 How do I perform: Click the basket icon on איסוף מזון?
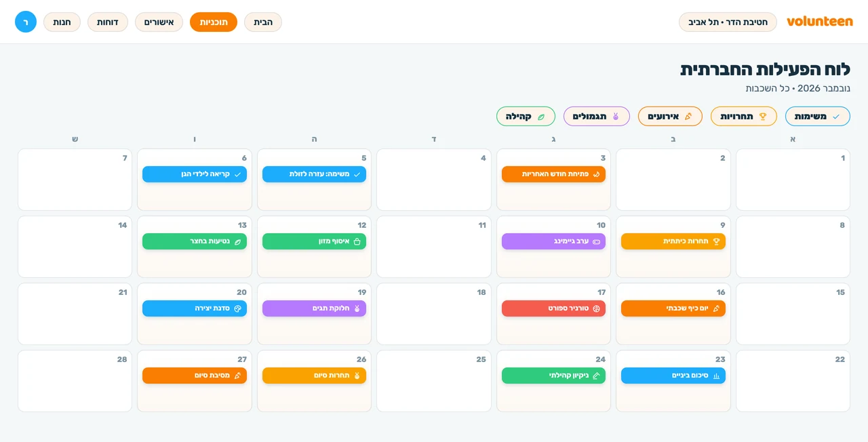coord(357,241)
